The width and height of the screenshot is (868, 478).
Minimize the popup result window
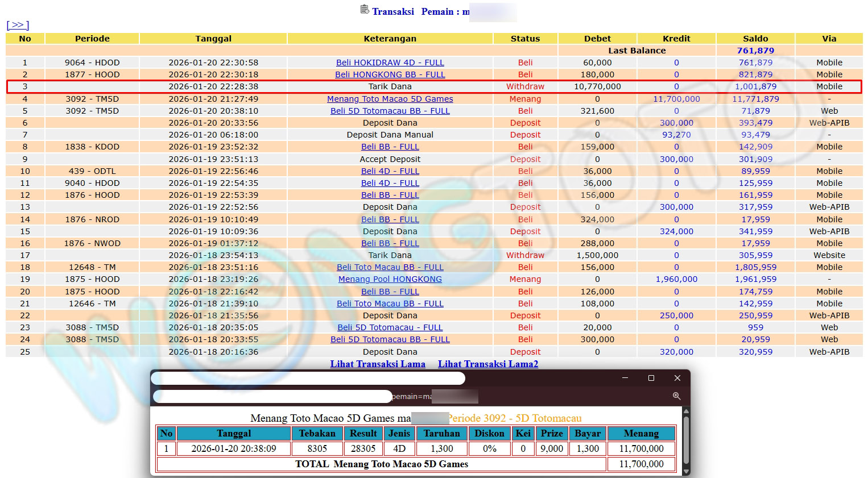[x=625, y=378]
